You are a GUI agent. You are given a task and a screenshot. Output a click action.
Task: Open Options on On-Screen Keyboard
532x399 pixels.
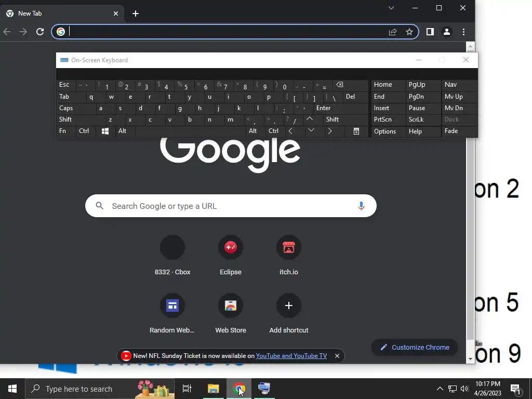click(x=389, y=131)
